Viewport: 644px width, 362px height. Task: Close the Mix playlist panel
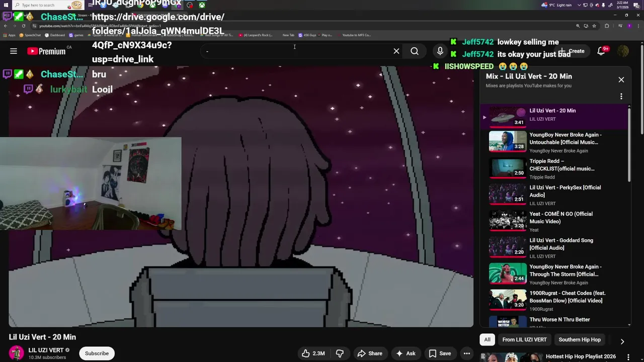(x=621, y=80)
